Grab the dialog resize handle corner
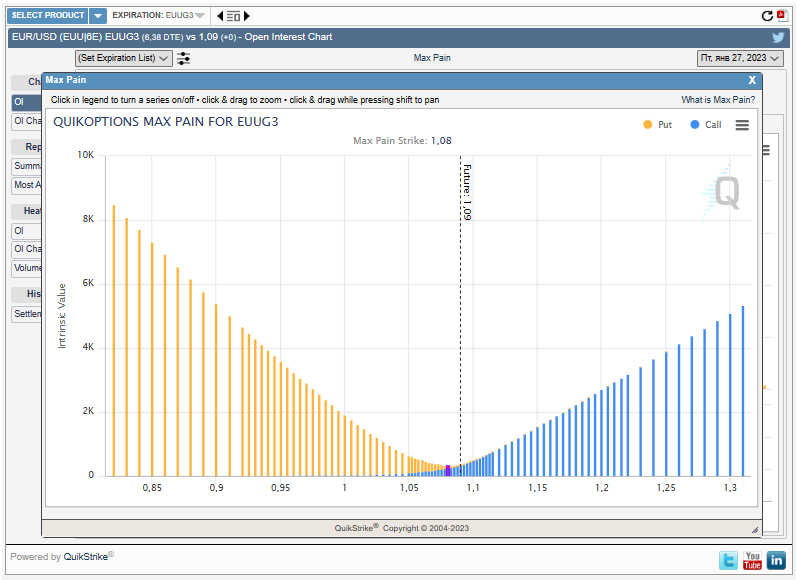Screen dimensions: 797x580 (754, 530)
